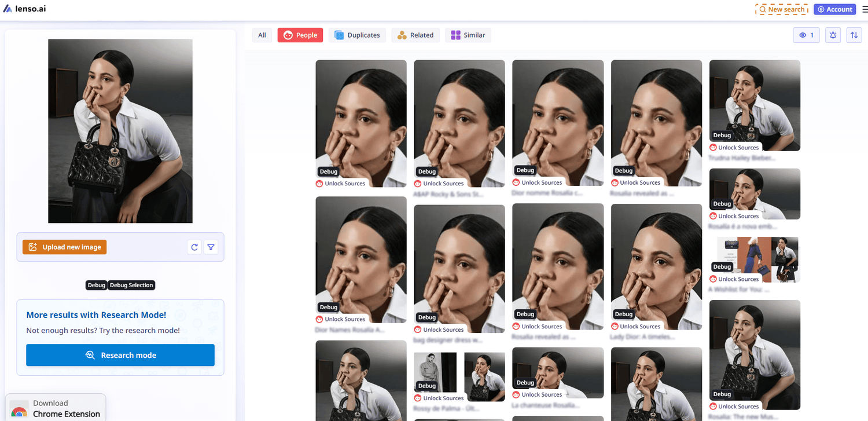Click Debug badge on La chanteuse result
The height and width of the screenshot is (421, 868).
525,383
